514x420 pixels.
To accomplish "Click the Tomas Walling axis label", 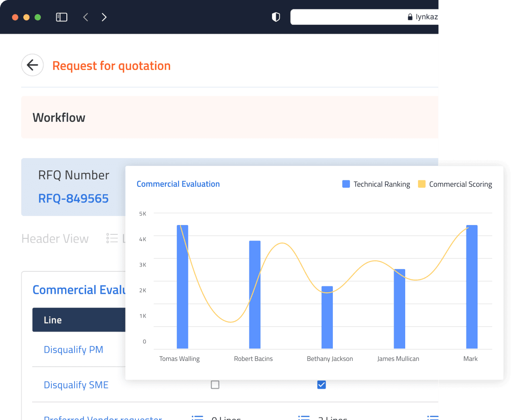I will pos(179,359).
